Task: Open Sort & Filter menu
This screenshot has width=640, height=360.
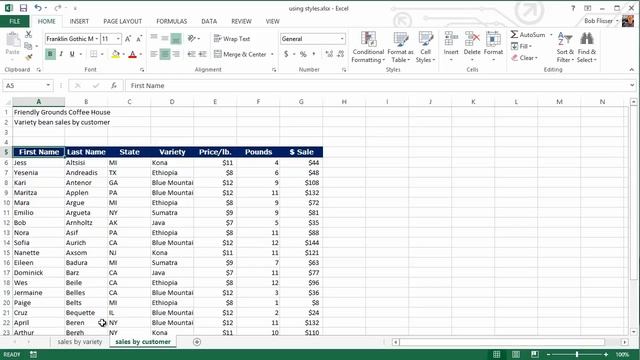Action: (565, 47)
